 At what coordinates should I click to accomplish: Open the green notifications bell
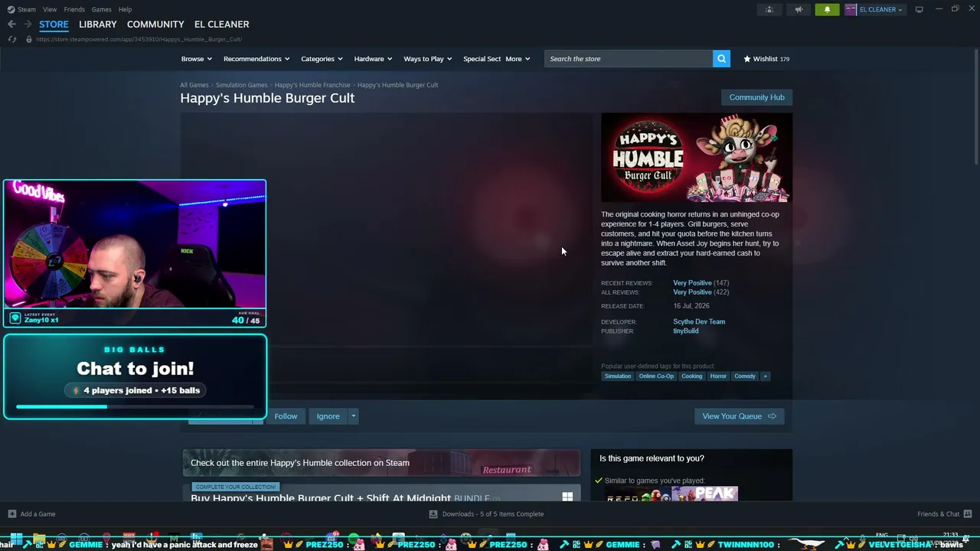pos(827,9)
